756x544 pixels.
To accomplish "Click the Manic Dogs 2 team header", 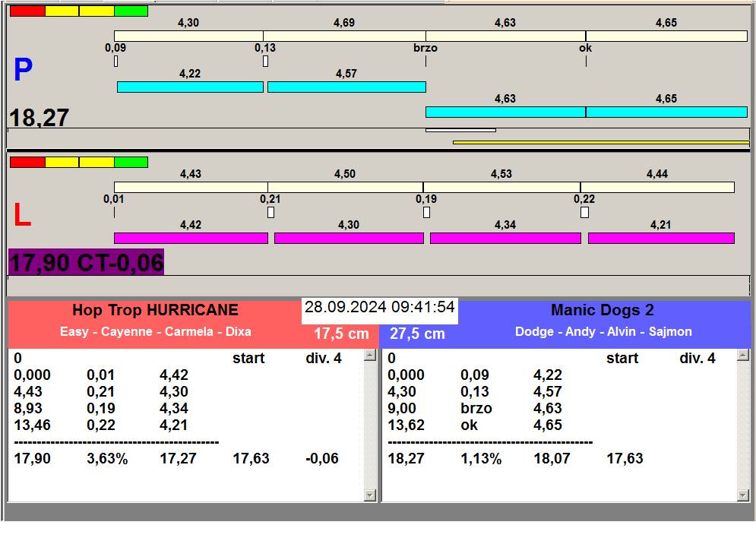I will tap(602, 310).
